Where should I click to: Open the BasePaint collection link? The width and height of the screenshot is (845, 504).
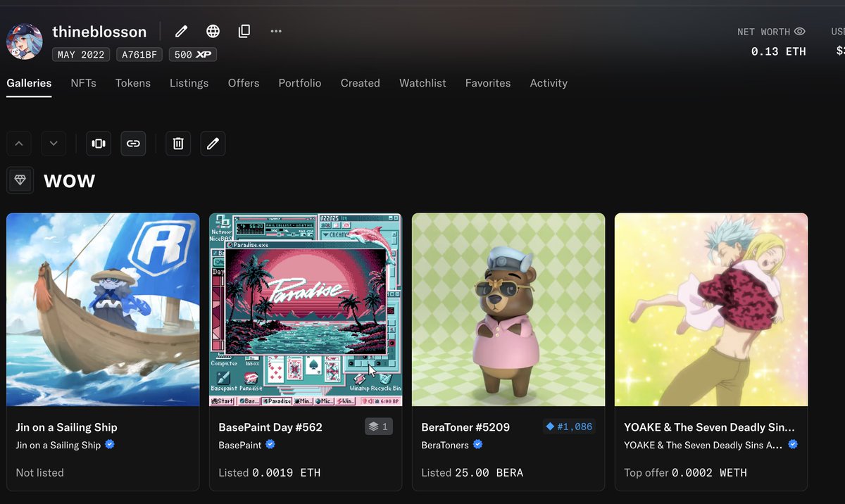click(240, 445)
